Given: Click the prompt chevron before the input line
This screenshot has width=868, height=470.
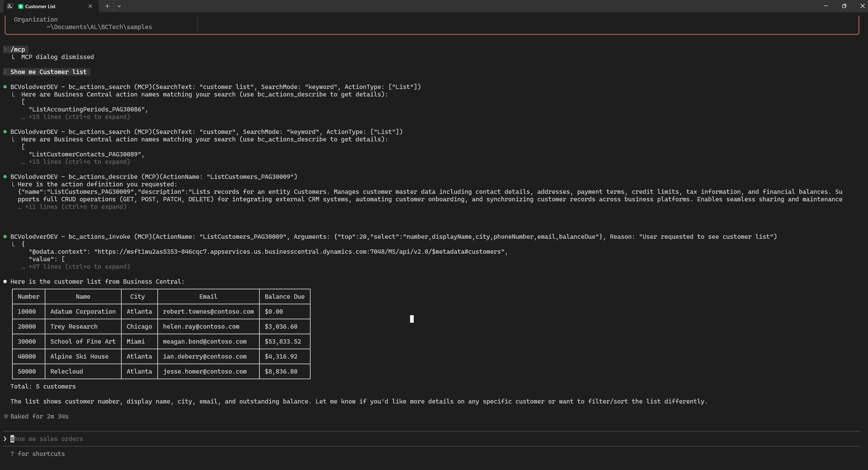Looking at the screenshot, I should (5, 439).
